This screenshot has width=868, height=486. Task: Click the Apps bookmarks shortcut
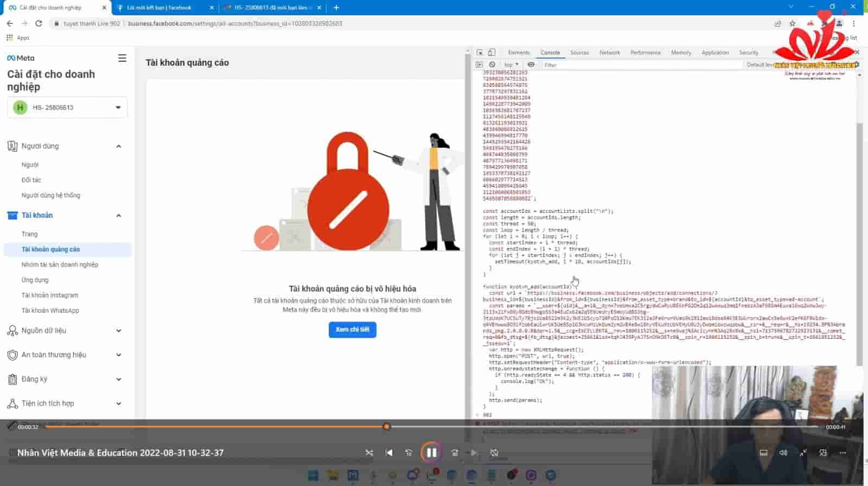18,38
